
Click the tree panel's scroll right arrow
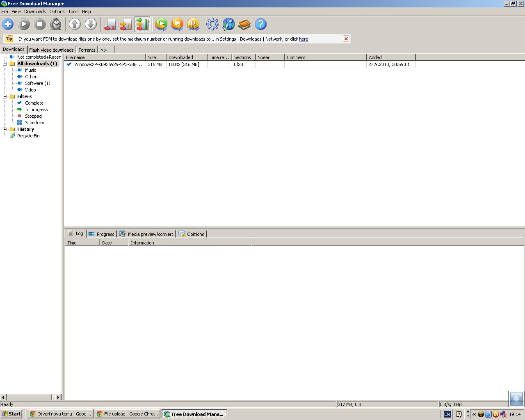click(58, 397)
